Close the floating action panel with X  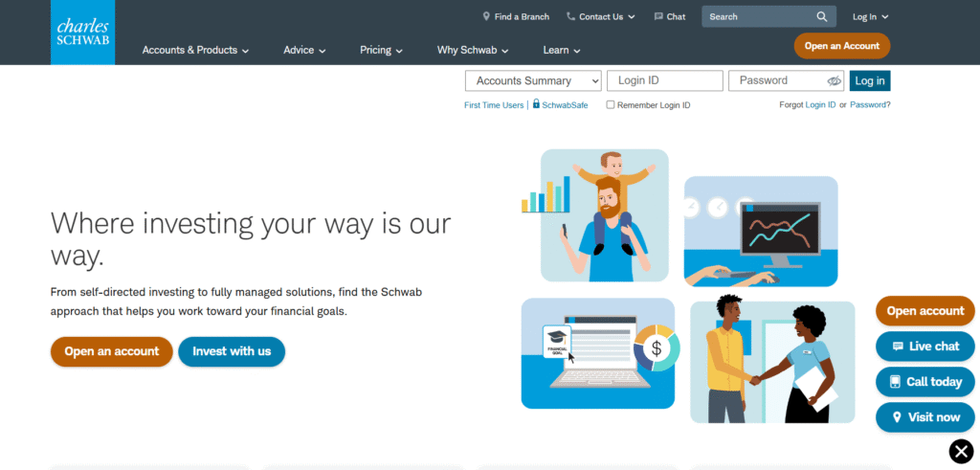point(961,451)
